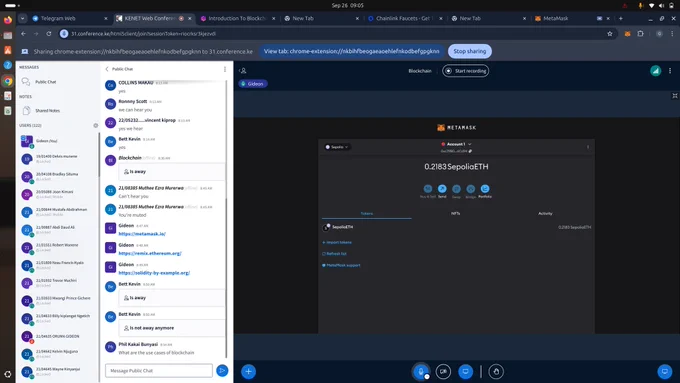Screen dimensions: 680x383
Task: Open MetaMask account options three-dot menu
Action: pyautogui.click(x=588, y=147)
